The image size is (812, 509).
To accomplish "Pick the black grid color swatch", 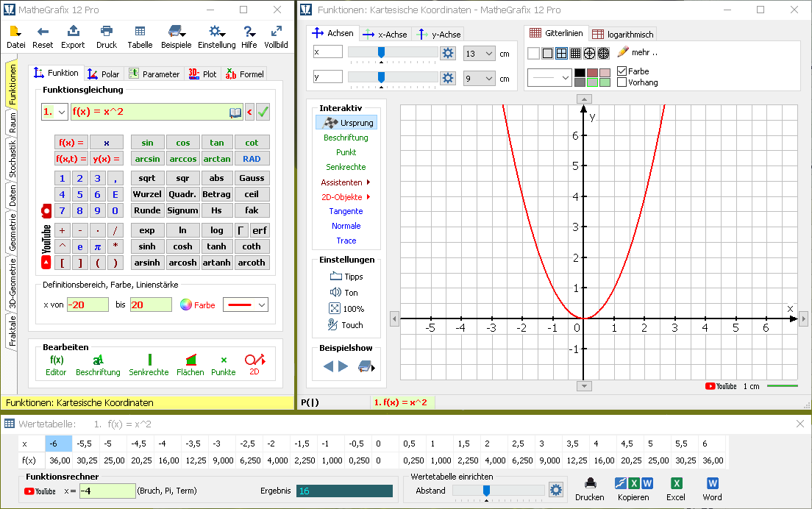I will pos(580,73).
